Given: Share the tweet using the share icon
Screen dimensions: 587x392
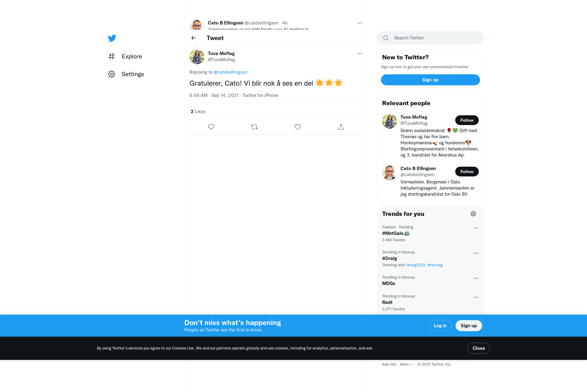Looking at the screenshot, I should pos(341,127).
